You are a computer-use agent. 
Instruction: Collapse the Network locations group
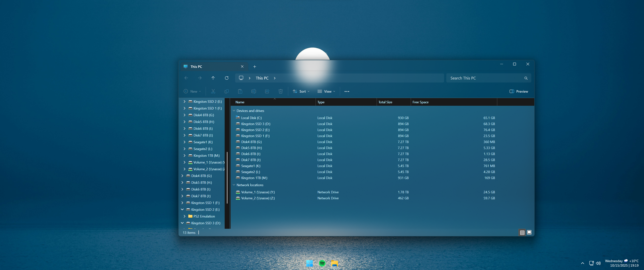pyautogui.click(x=234, y=185)
